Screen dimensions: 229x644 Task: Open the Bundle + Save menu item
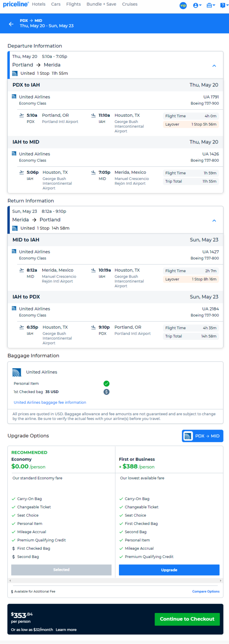click(x=101, y=4)
